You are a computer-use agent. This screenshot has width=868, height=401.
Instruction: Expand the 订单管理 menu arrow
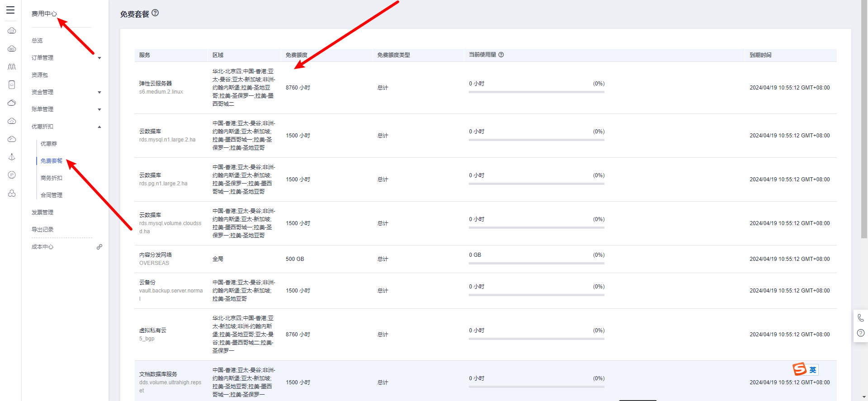click(x=99, y=58)
